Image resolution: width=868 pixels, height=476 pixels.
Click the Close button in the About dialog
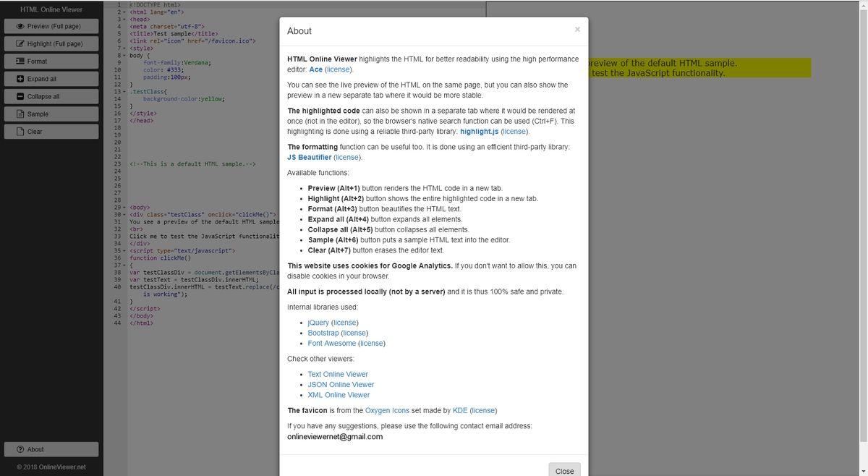[564, 471]
